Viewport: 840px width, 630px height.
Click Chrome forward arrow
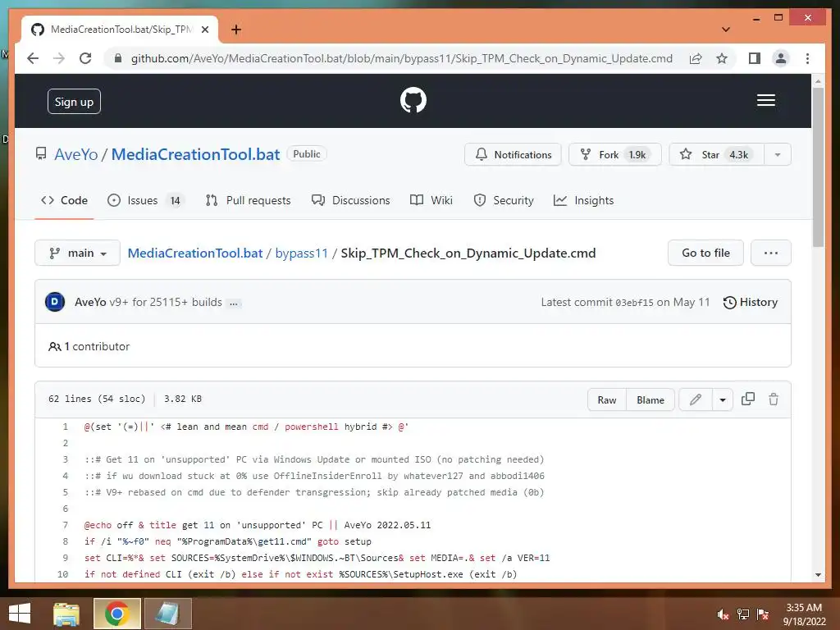(59, 58)
